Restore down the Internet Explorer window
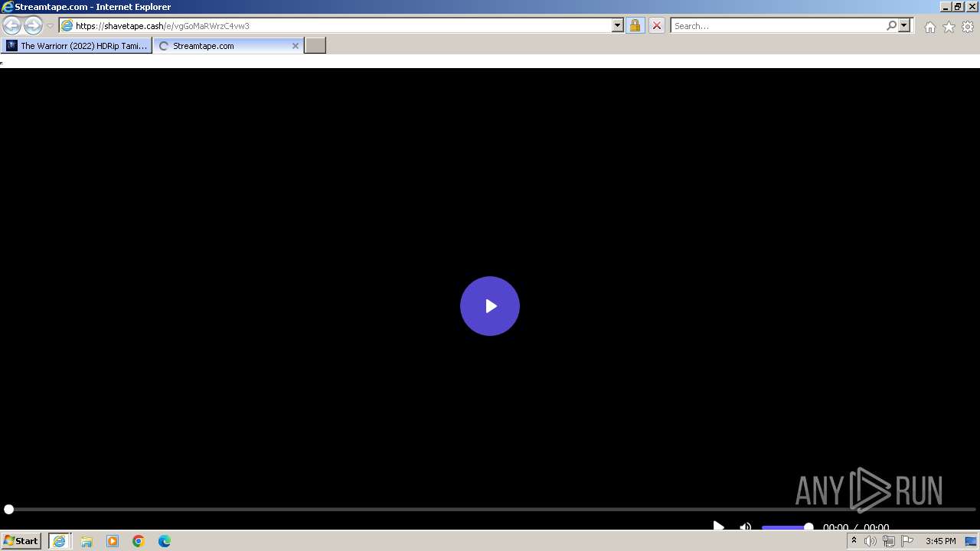The width and height of the screenshot is (980, 551). coord(958,6)
